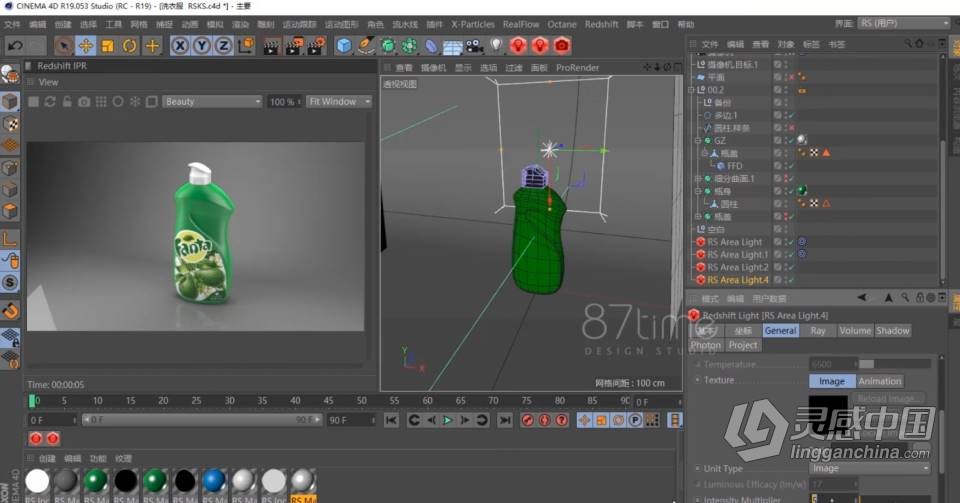
Task: Switch to the Shadow tab
Action: coord(893,330)
